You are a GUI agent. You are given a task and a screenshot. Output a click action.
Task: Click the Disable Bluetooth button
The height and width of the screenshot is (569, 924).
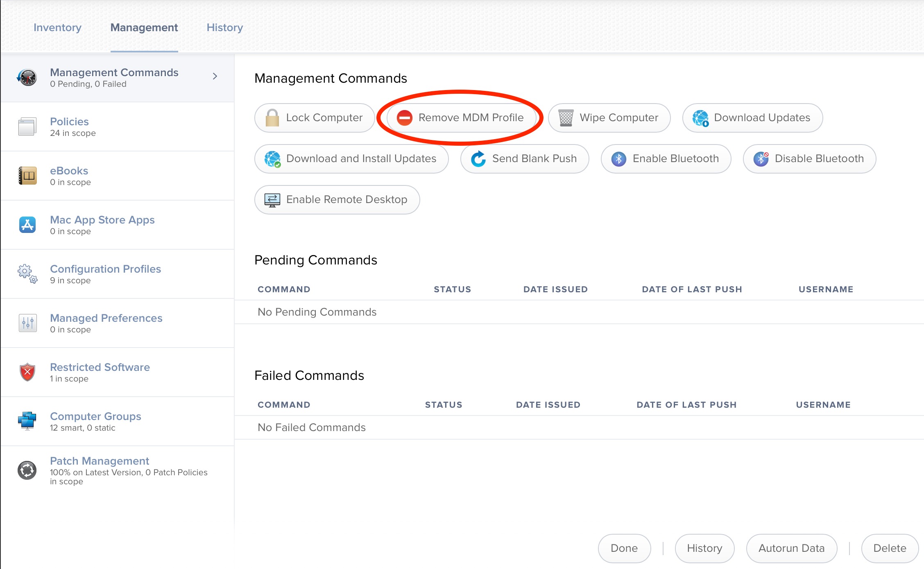tap(810, 159)
